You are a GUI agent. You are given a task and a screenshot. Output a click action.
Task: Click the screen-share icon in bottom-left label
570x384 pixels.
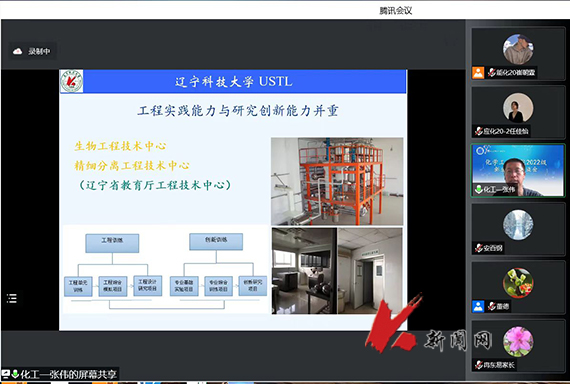[5, 374]
